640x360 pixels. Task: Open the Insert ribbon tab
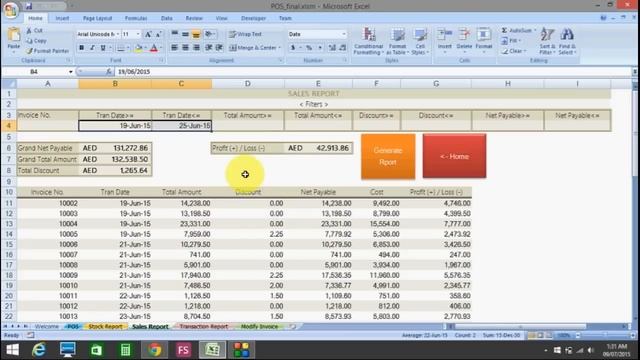[x=62, y=18]
